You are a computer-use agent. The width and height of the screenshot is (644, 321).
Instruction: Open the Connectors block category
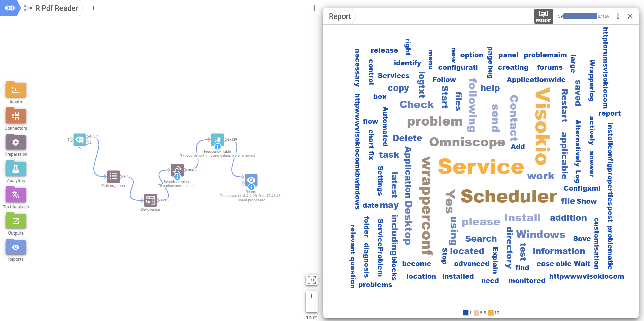pyautogui.click(x=15, y=116)
